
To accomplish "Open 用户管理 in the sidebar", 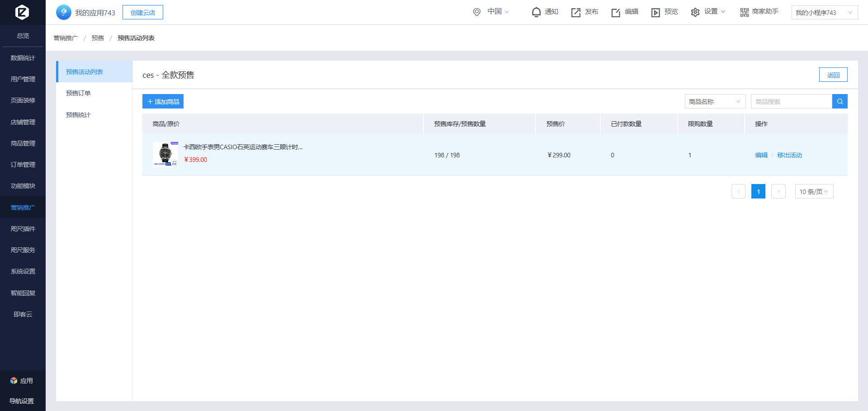I will (x=23, y=79).
